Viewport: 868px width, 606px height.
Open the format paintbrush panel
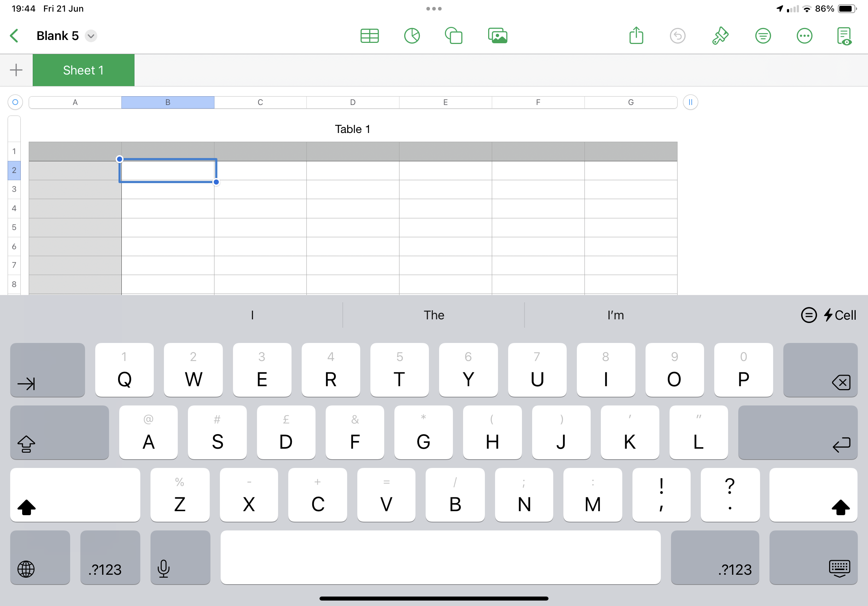point(720,36)
